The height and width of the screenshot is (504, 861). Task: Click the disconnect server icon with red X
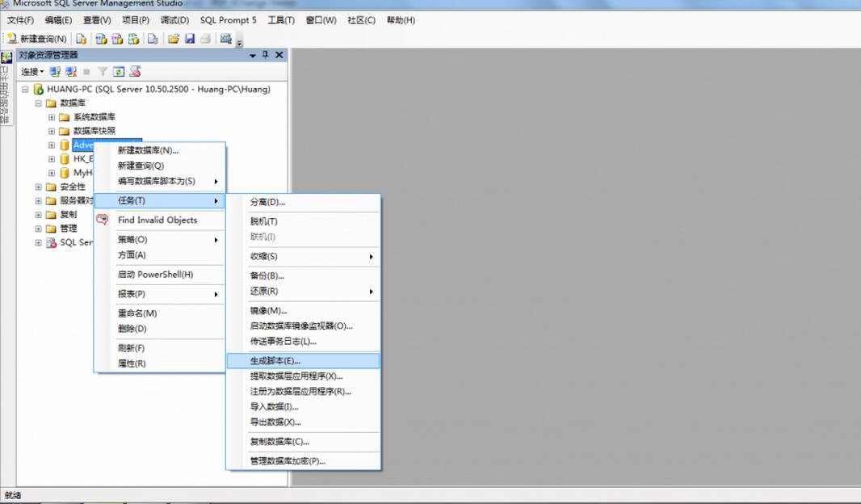point(71,72)
